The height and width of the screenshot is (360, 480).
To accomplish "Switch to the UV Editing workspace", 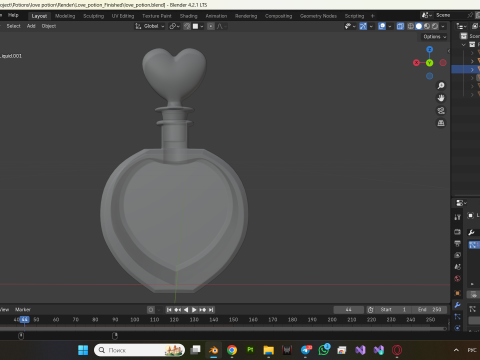I will [x=123, y=16].
